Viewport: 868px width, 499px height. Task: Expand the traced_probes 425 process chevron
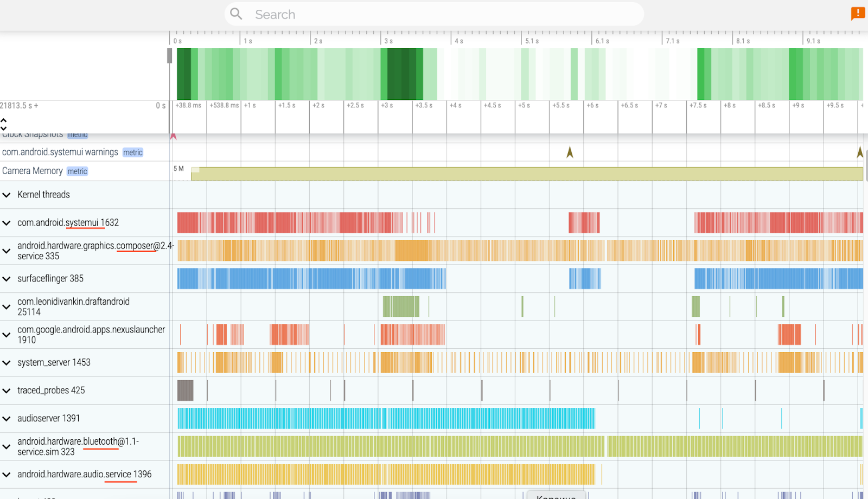(7, 391)
